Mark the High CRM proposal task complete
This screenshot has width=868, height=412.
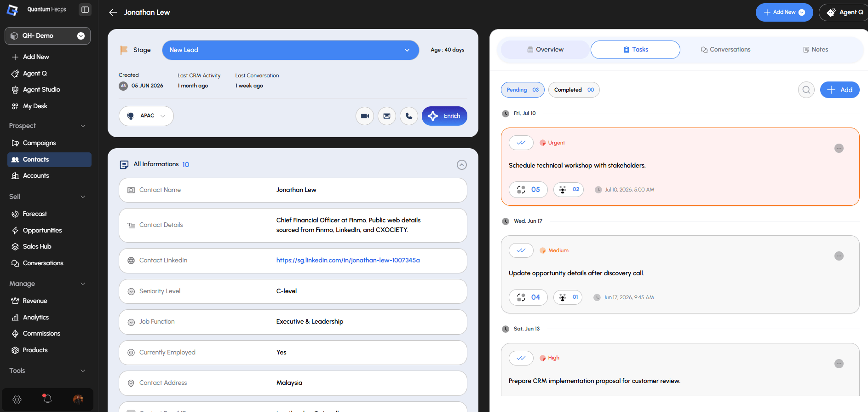point(521,358)
